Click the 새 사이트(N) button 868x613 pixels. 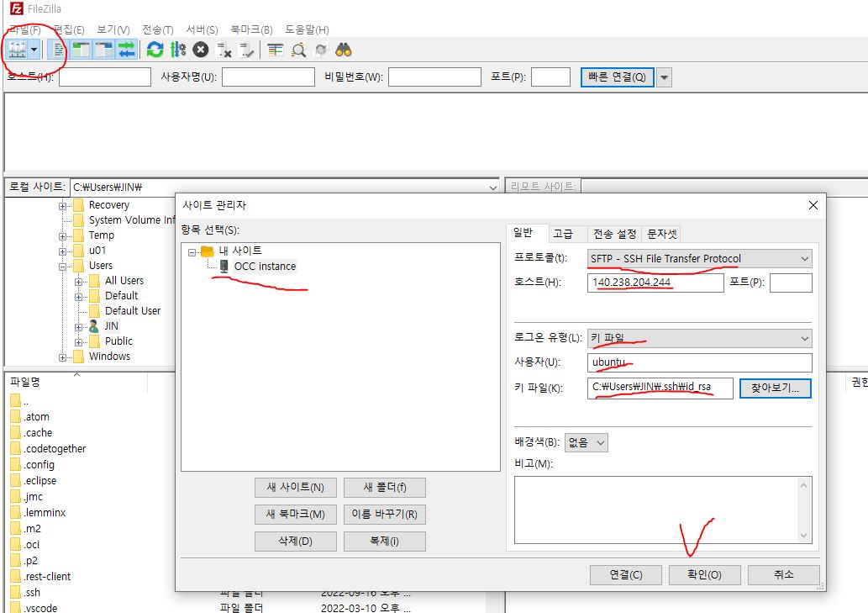pos(296,488)
